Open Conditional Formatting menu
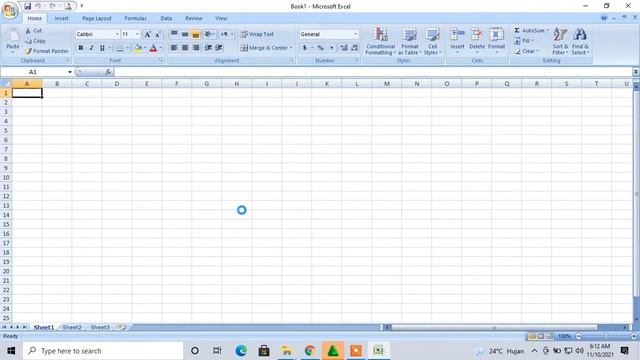 pos(380,41)
